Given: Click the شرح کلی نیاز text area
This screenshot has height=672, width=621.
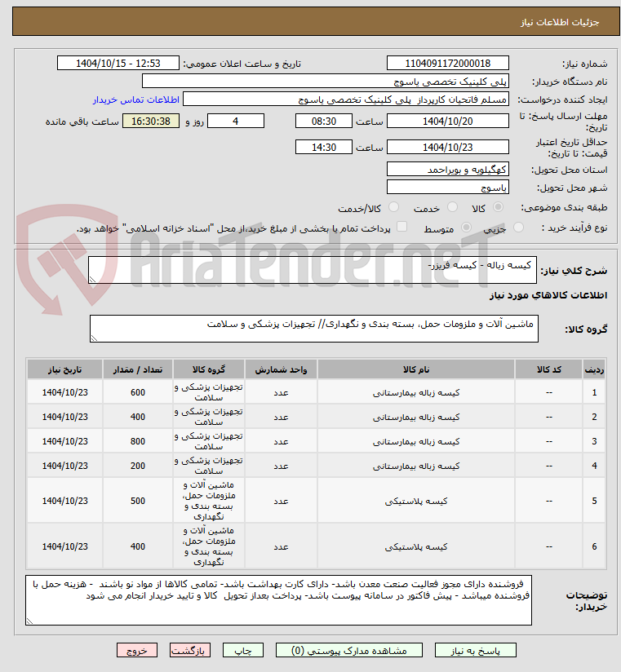Looking at the screenshot, I should pyautogui.click(x=313, y=270).
